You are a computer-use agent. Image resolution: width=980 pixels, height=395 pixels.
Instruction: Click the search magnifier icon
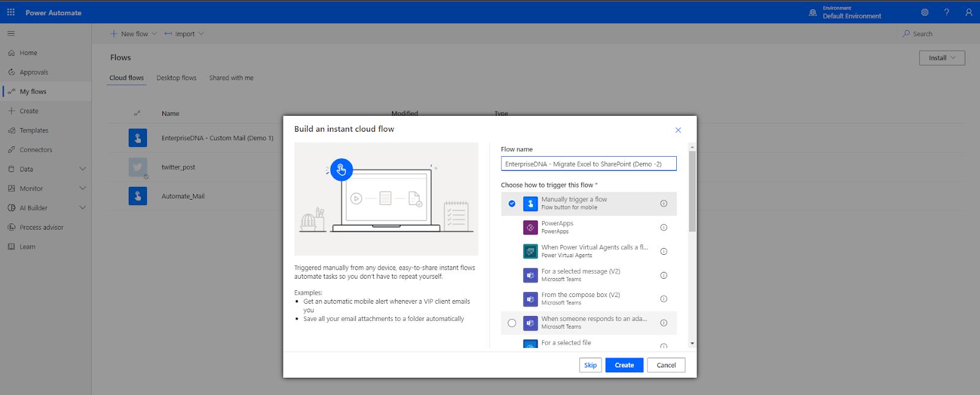[906, 34]
